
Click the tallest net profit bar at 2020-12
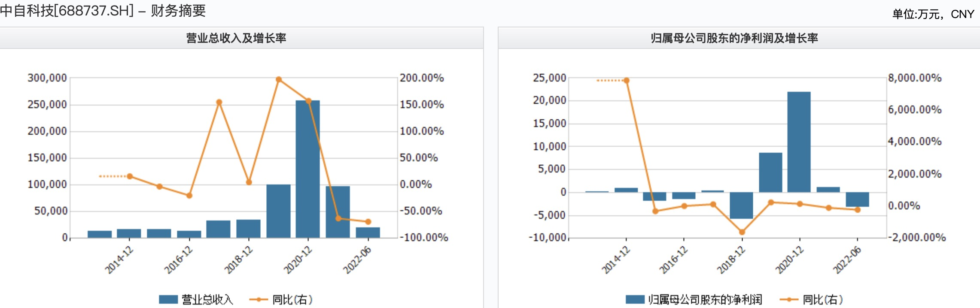pos(799,142)
